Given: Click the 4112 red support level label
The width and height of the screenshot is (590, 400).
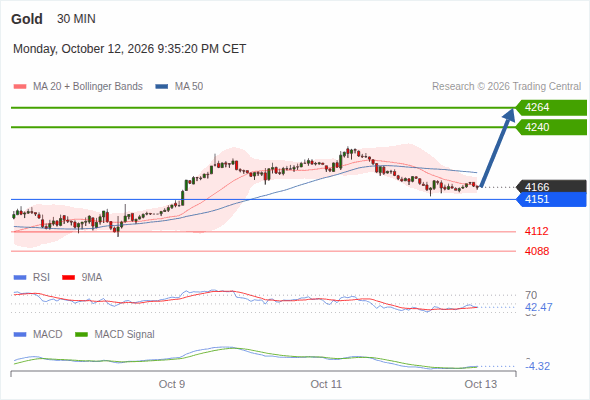Looking at the screenshot, I should 537,231.
